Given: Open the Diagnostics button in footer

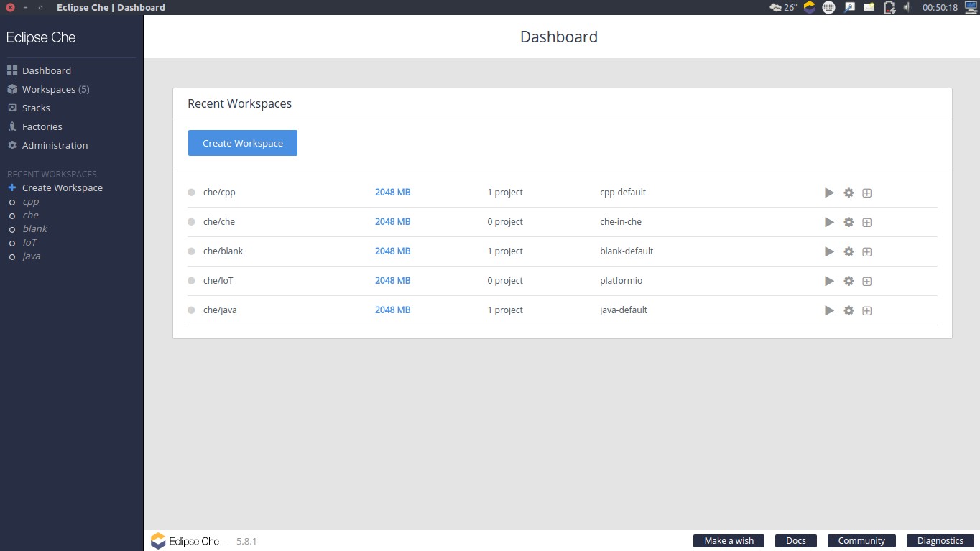Looking at the screenshot, I should pyautogui.click(x=940, y=541).
